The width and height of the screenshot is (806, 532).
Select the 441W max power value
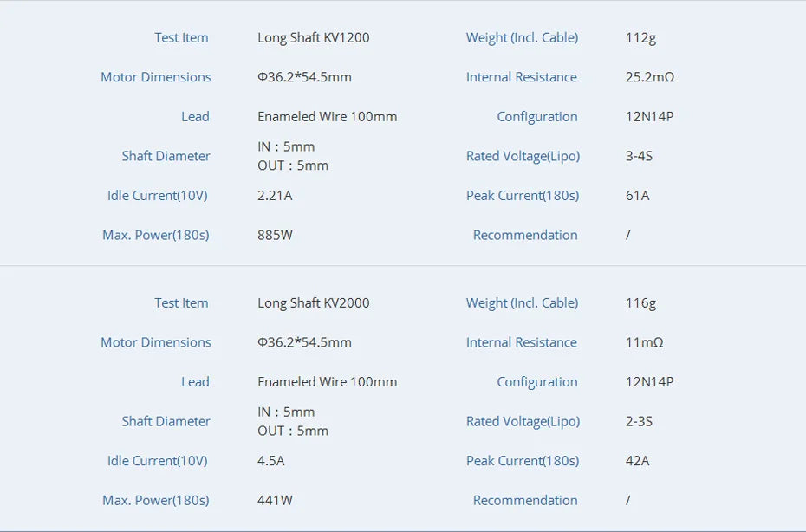(x=275, y=500)
